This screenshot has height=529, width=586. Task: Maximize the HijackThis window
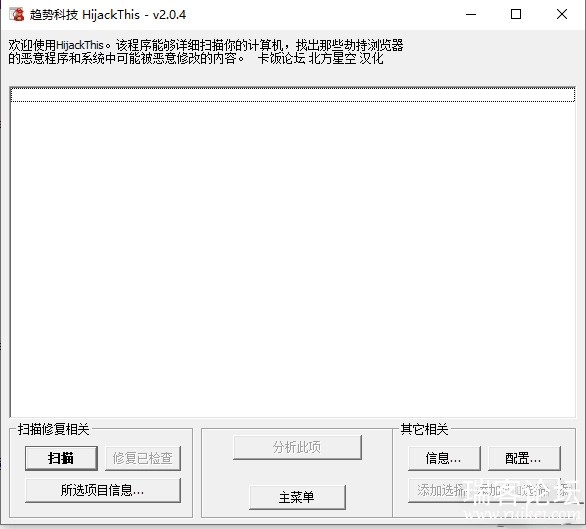coord(516,15)
